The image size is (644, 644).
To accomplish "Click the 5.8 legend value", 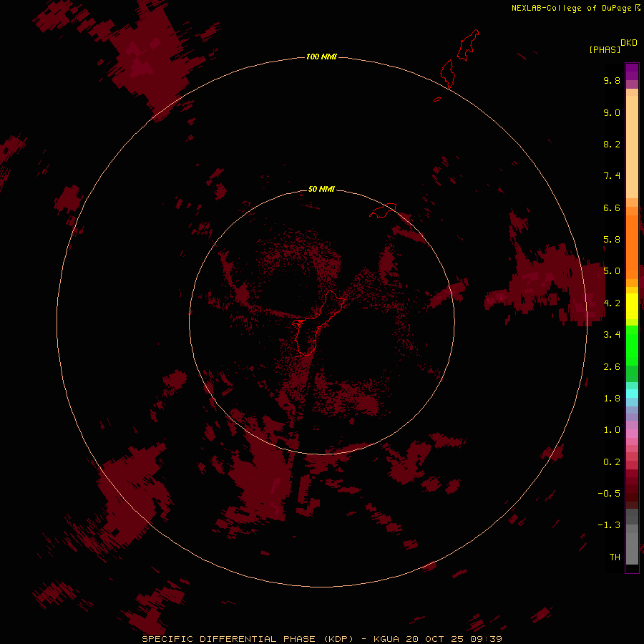I will pos(612,240).
